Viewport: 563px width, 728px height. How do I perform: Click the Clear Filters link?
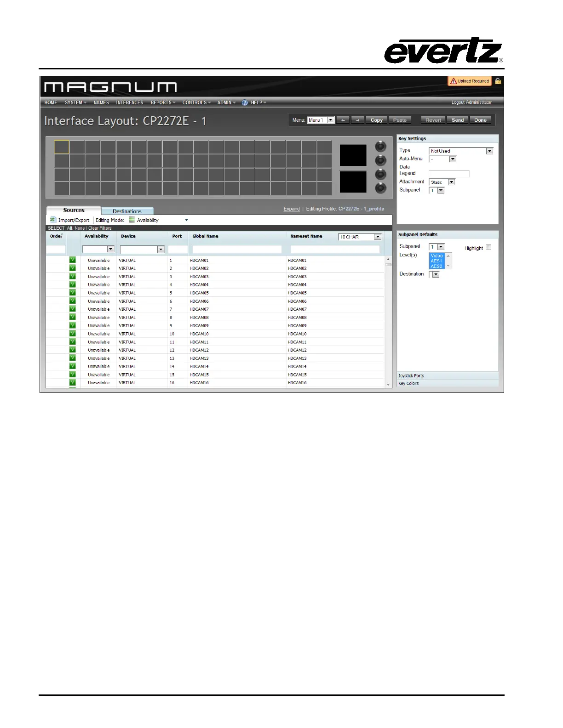(100, 228)
